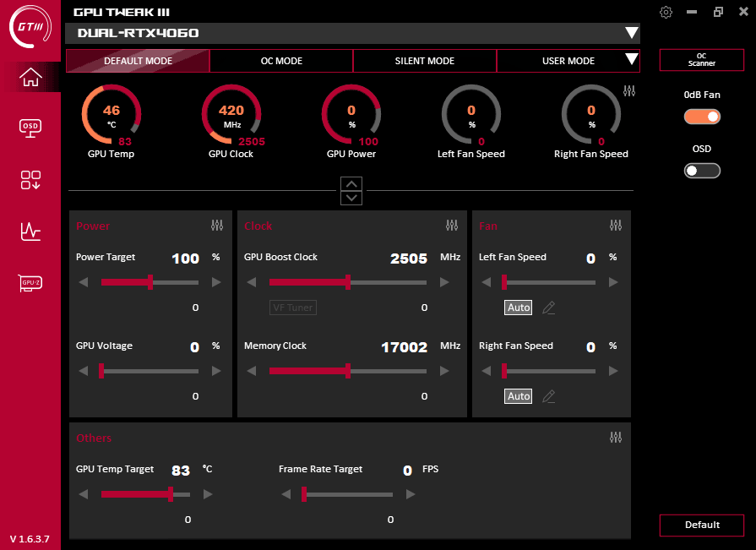
Task: Switch to Silent Mode tab
Action: pyautogui.click(x=425, y=61)
